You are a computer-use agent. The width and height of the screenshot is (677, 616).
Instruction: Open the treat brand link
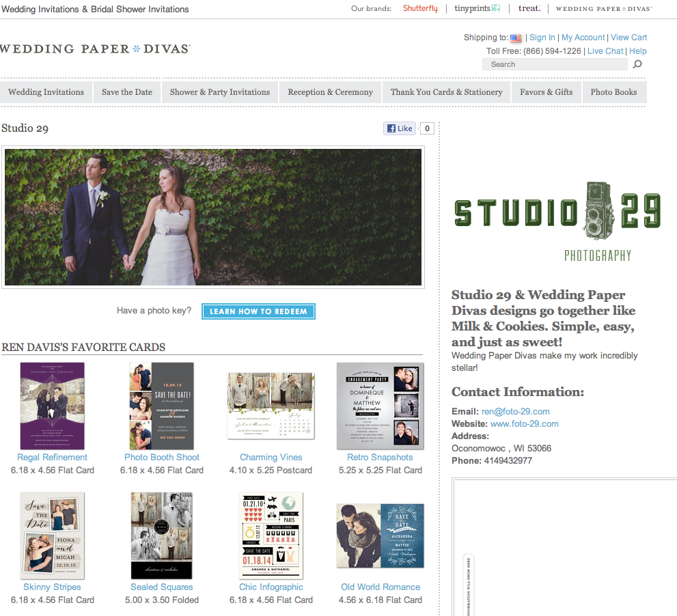[529, 8]
